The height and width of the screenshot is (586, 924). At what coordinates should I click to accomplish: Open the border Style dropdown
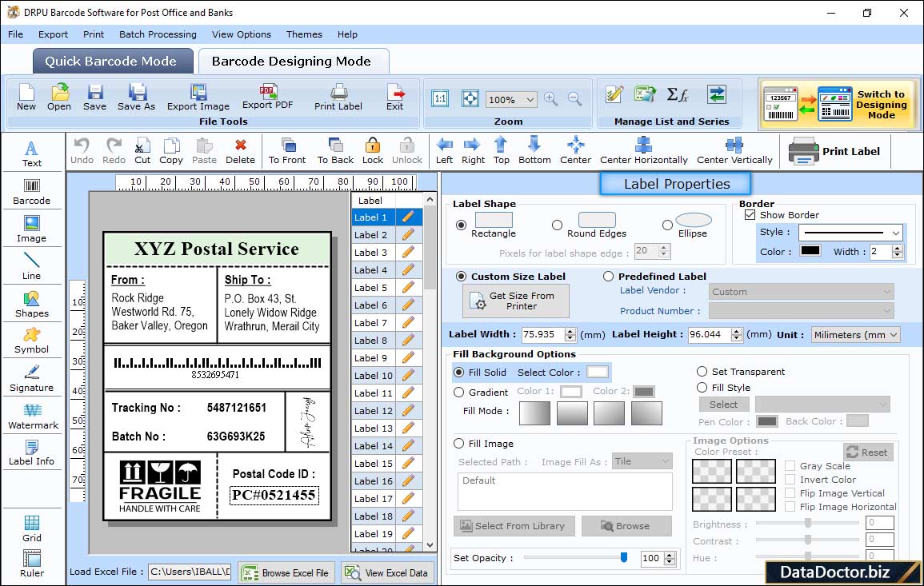point(851,233)
